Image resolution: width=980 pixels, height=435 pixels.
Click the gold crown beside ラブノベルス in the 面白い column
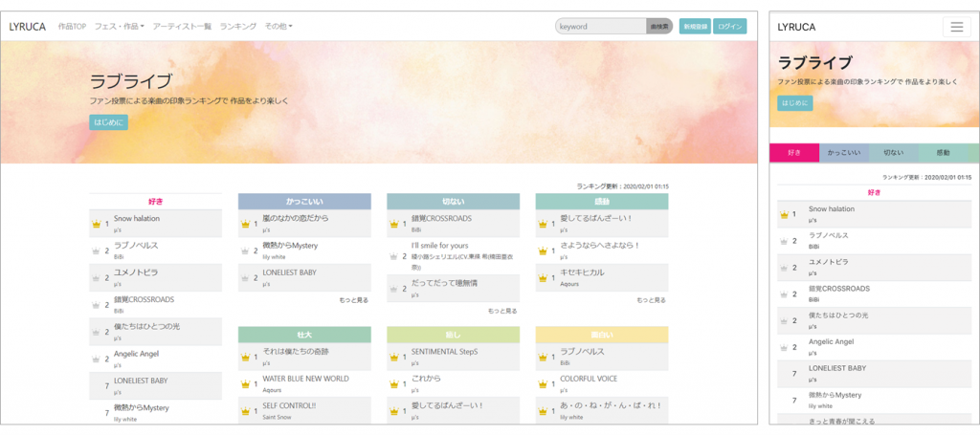coord(543,357)
